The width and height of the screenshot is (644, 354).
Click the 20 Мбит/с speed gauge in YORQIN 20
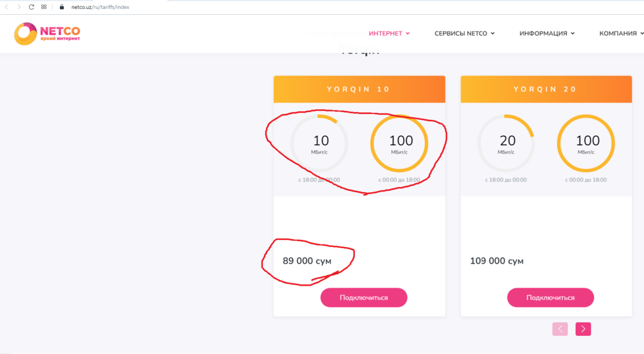pos(507,144)
